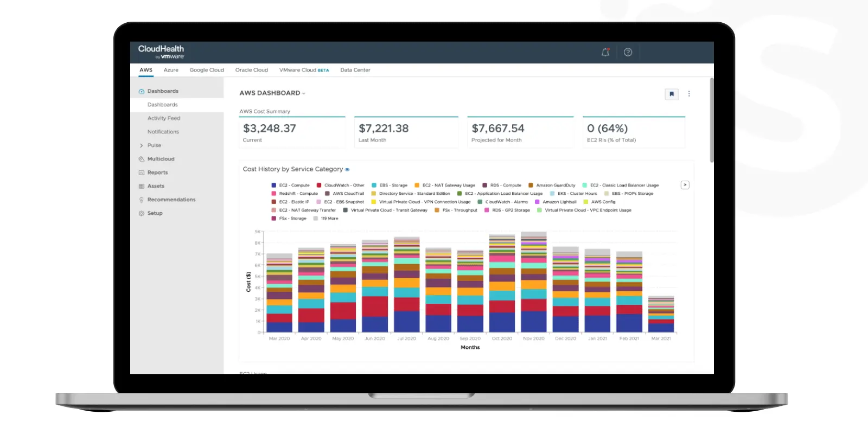Open the three-dot dashboard options menu
The width and height of the screenshot is (868, 434).
(x=689, y=94)
